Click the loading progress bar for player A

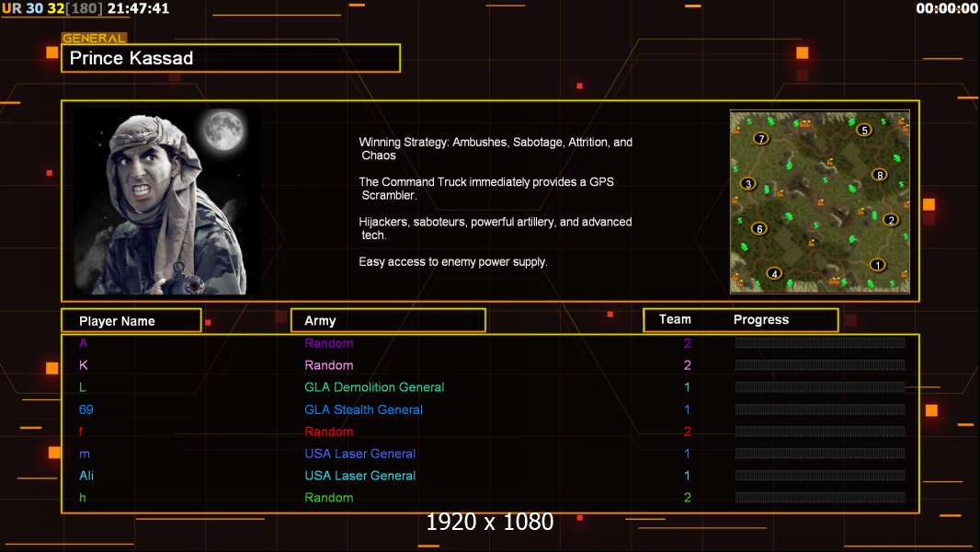[x=820, y=342]
